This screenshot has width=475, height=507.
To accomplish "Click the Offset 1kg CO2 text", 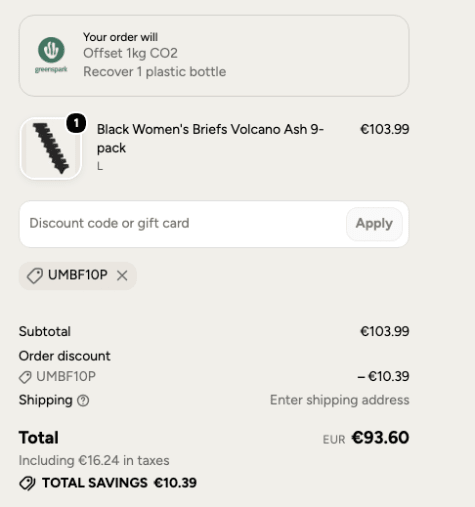I will coord(130,53).
